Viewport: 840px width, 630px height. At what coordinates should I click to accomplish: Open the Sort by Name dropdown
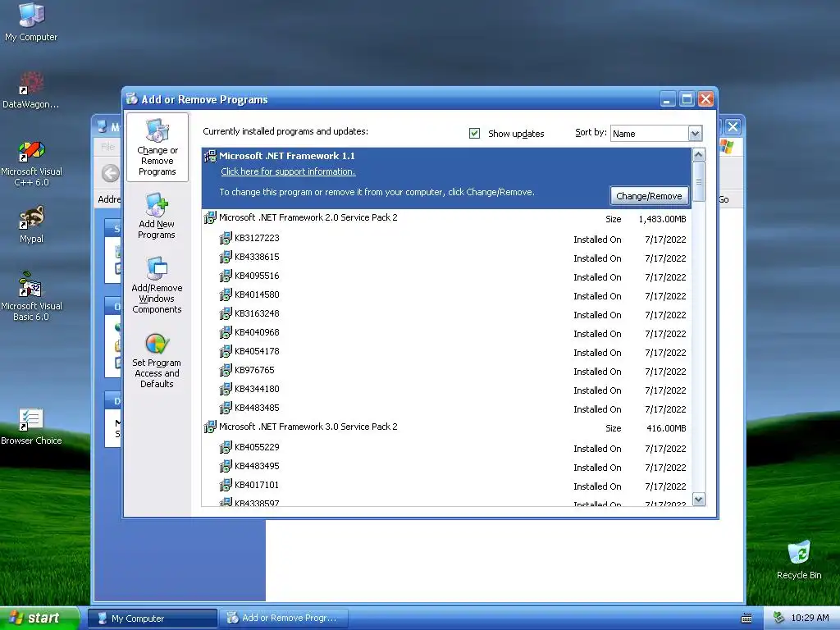pos(694,134)
